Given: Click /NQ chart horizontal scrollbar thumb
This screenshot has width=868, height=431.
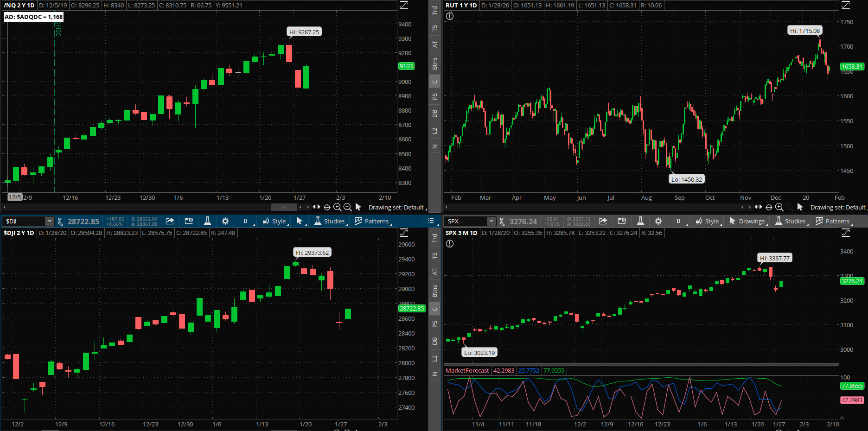Looking at the screenshot, I should pos(284,207).
